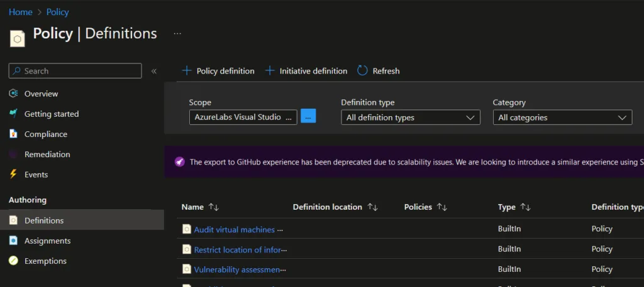Click the magnifier icon in search box
644x287 pixels.
[x=16, y=71]
